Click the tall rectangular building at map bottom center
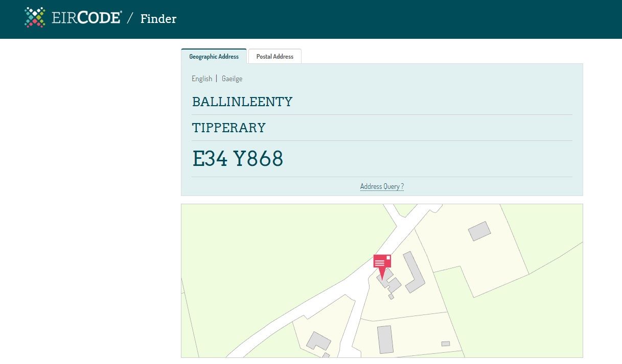The image size is (622, 364). pyautogui.click(x=385, y=339)
